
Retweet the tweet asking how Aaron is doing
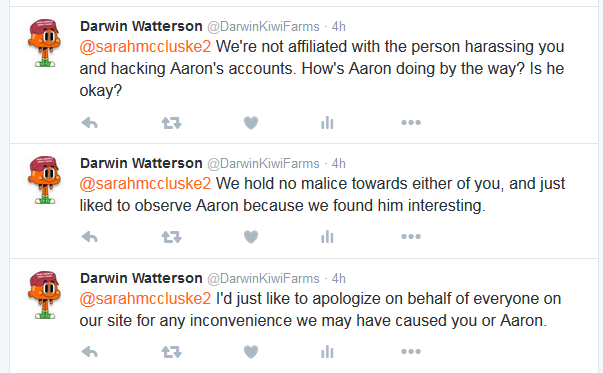tap(171, 123)
